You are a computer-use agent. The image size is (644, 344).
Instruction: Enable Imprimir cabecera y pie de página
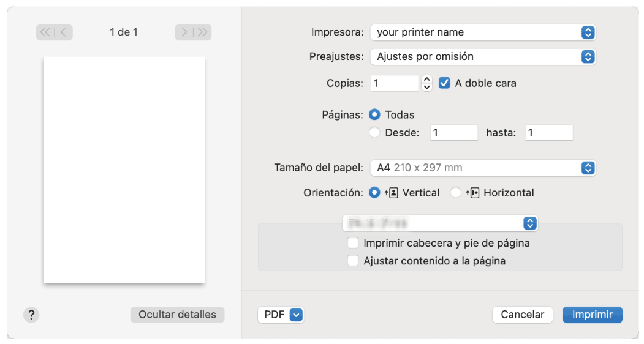coord(353,243)
